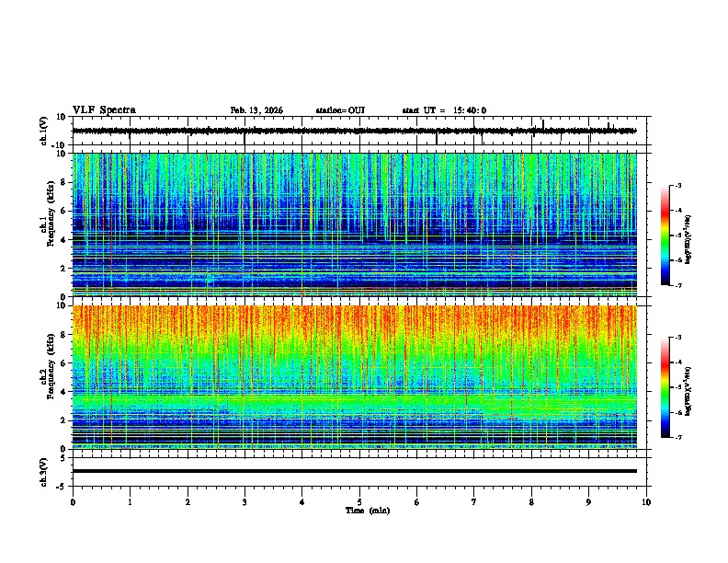Click the "8" kHz tick on ch.1 frequency axis
728x563 pixels.
(63, 182)
